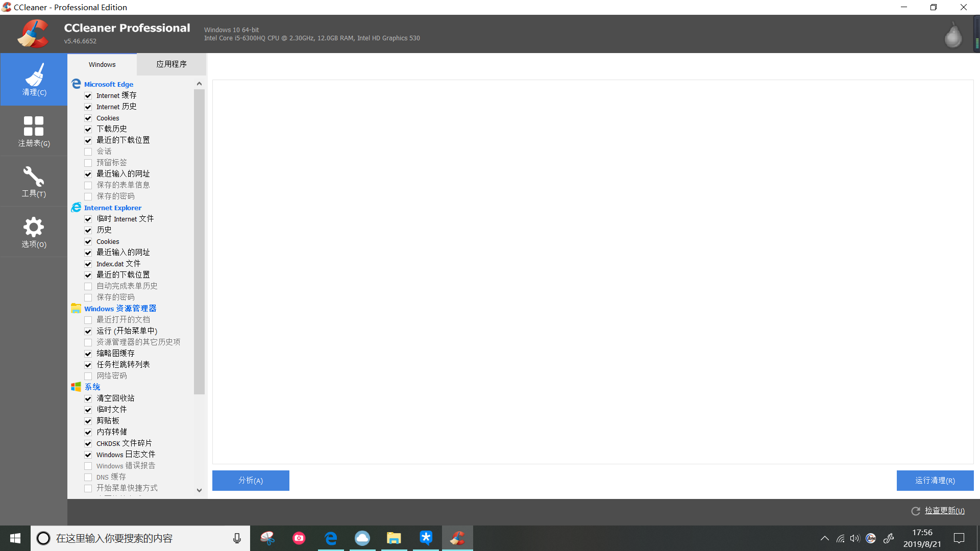This screenshot has width=980, height=551.
Task: Click the refresh icon beside 检查更新
Action: point(916,511)
